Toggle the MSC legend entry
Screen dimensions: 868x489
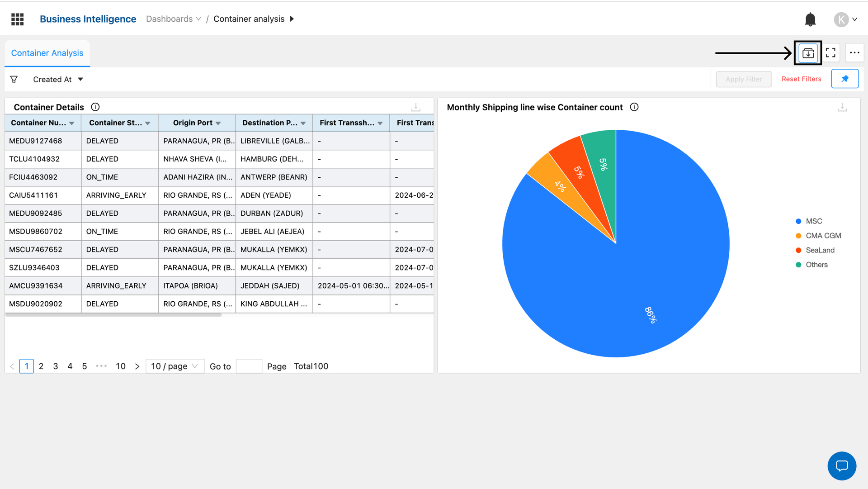click(x=813, y=221)
